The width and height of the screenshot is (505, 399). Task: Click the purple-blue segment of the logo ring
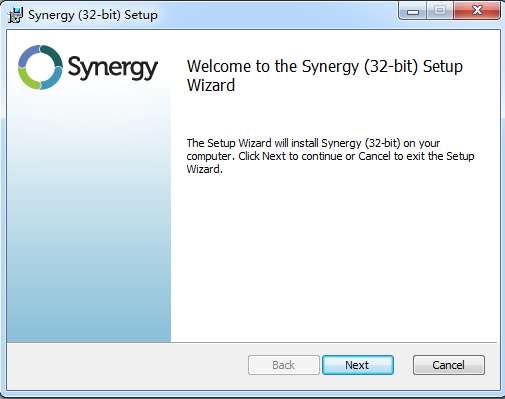(x=28, y=55)
